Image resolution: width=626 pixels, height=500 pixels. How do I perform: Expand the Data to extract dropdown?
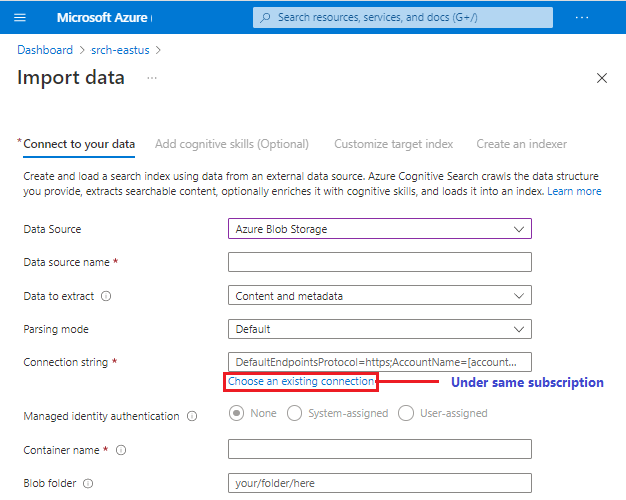click(x=379, y=296)
